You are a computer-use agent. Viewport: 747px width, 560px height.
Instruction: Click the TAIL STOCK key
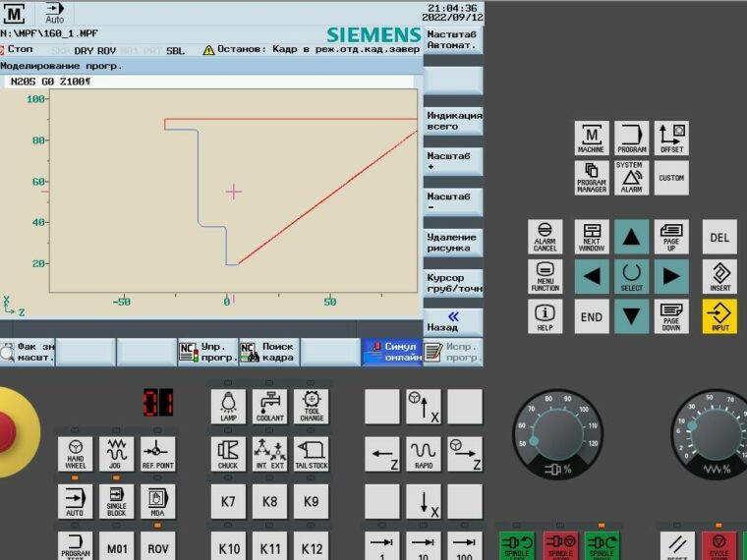point(312,454)
